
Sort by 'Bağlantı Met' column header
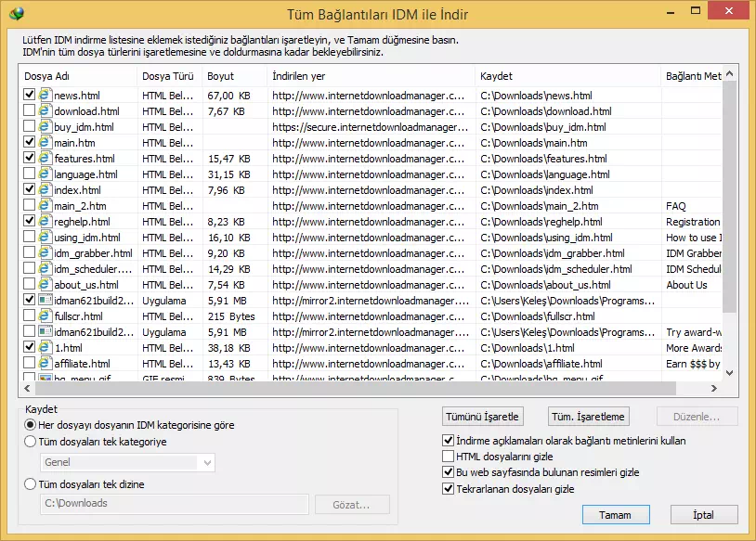(691, 76)
